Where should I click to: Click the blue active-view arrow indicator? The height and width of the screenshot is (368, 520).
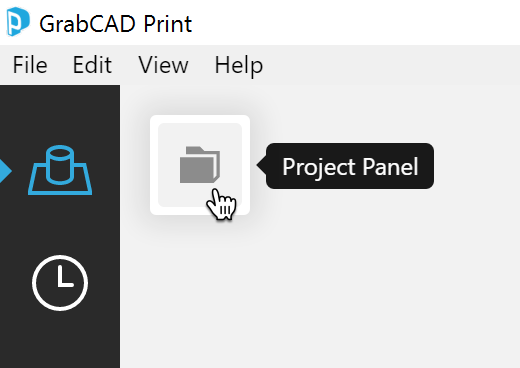[6, 171]
